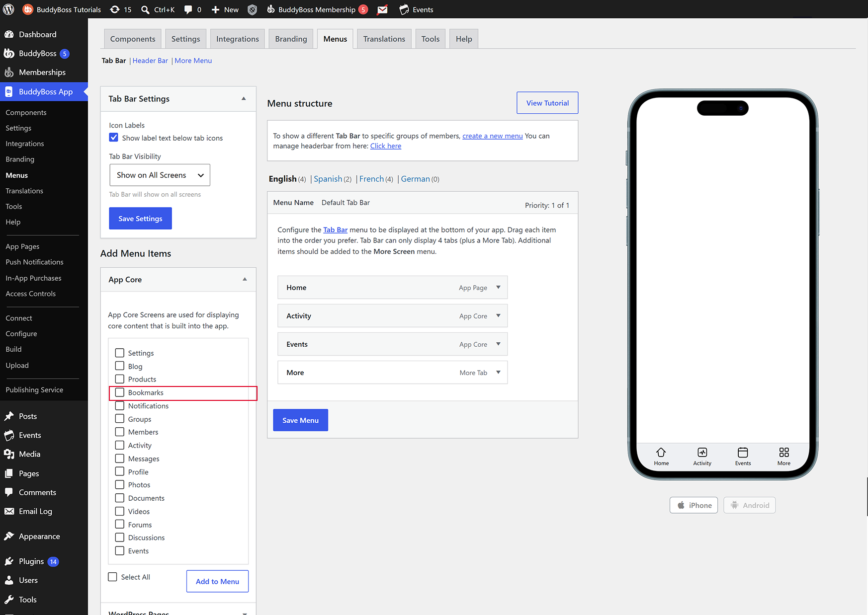Click the search magnifier icon beside Ctrl+K
Image resolution: width=868 pixels, height=615 pixels.
click(x=145, y=9)
